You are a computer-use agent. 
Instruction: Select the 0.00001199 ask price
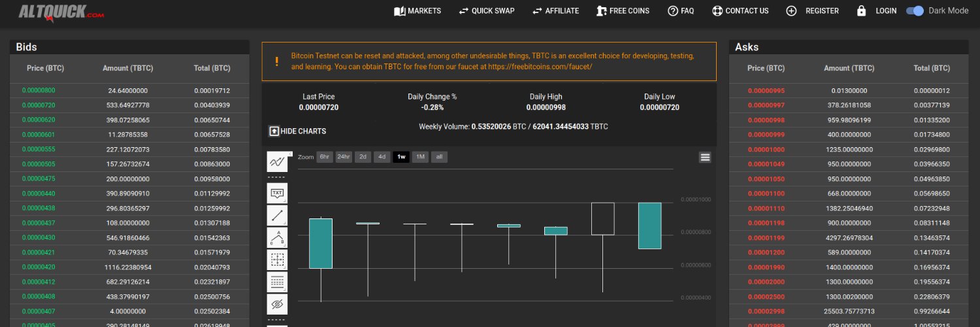click(x=766, y=237)
